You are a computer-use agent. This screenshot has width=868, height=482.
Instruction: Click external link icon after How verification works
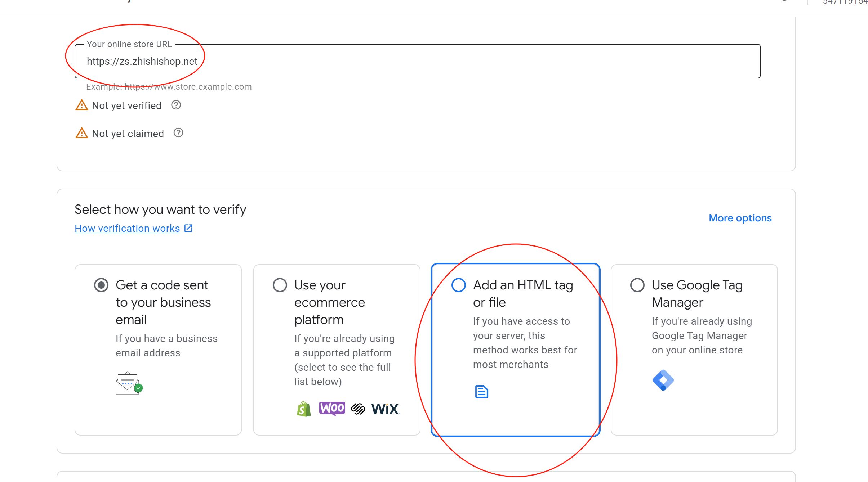(188, 228)
